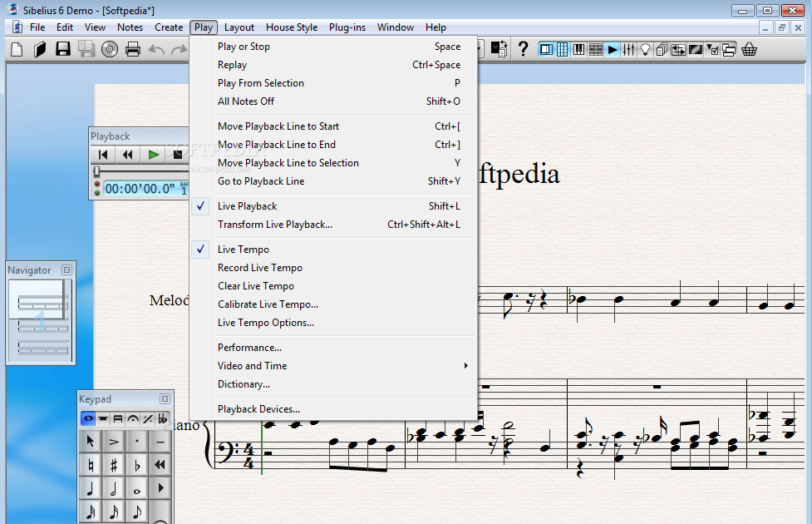Open Transform Live Playback dialog
Viewport: 812px width, 524px height.
click(333, 225)
